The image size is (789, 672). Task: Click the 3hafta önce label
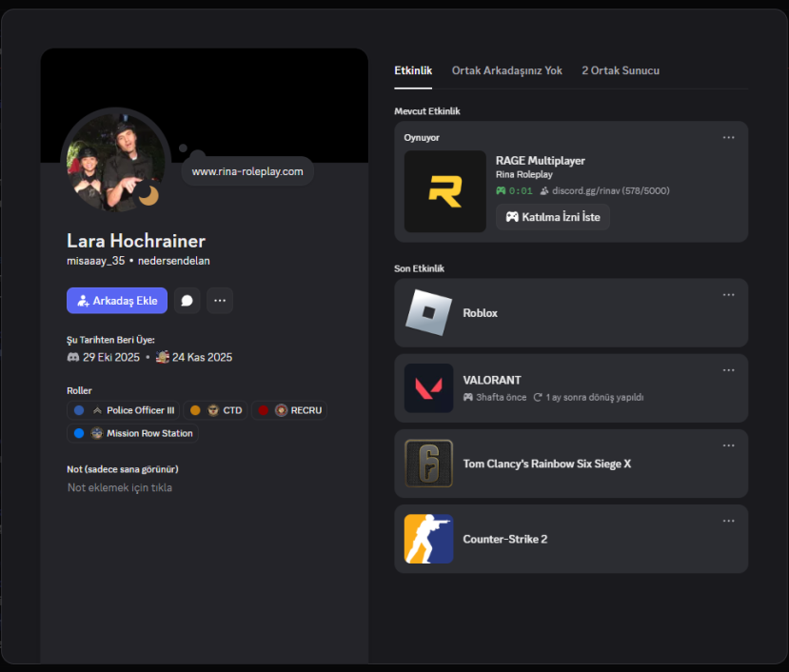(502, 397)
